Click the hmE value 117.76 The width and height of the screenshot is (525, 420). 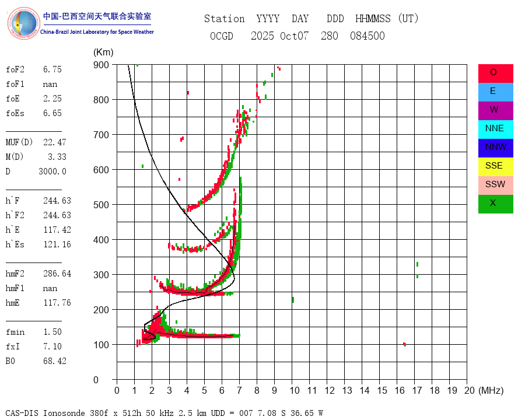(x=57, y=303)
